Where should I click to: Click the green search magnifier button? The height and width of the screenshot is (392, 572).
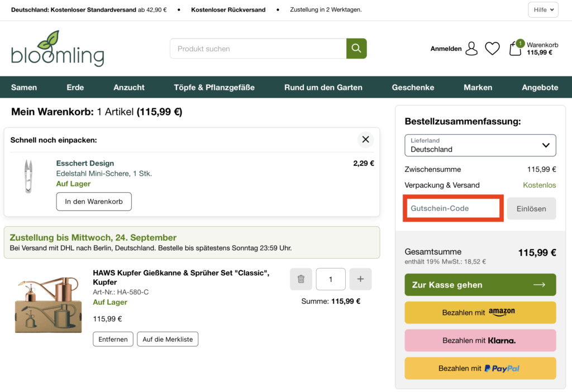point(356,49)
